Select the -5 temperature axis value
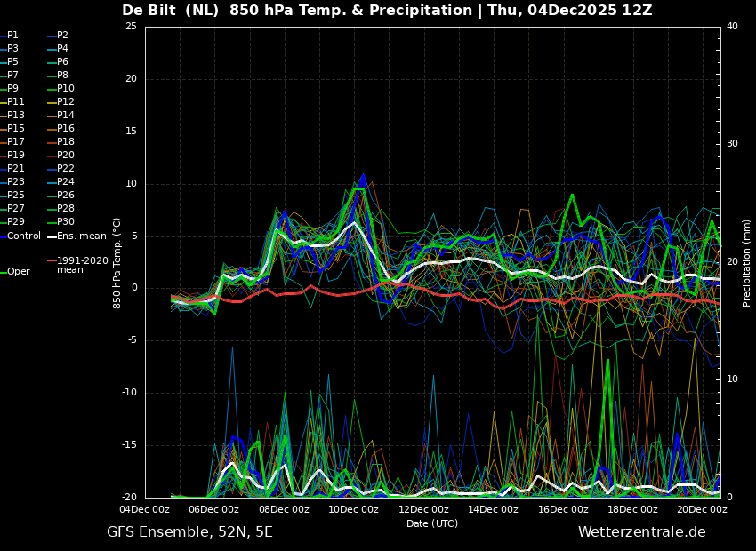756x551 pixels. pyautogui.click(x=133, y=340)
